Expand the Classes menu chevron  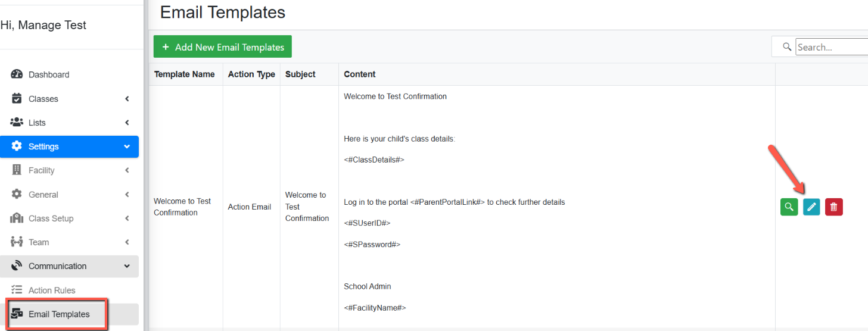click(x=127, y=99)
